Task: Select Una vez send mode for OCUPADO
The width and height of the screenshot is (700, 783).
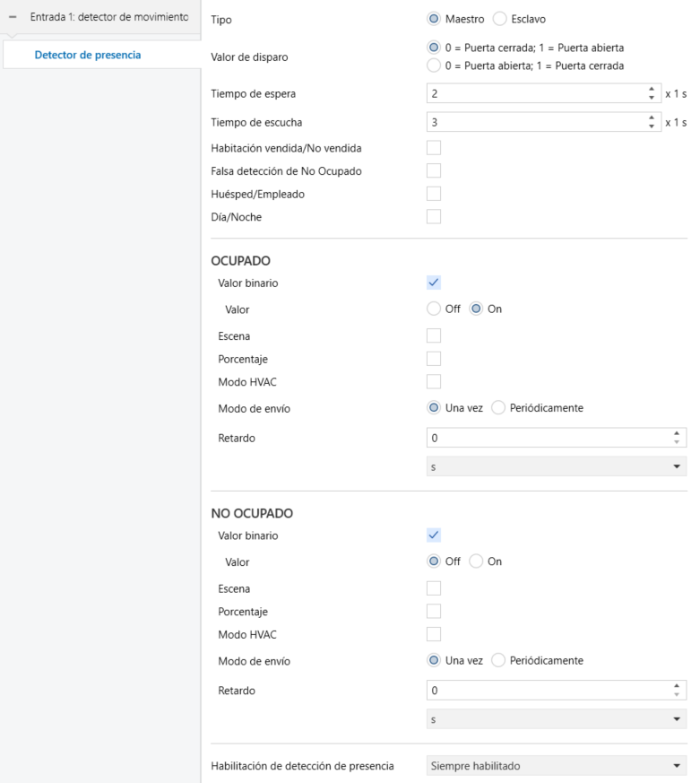Action: pos(434,407)
